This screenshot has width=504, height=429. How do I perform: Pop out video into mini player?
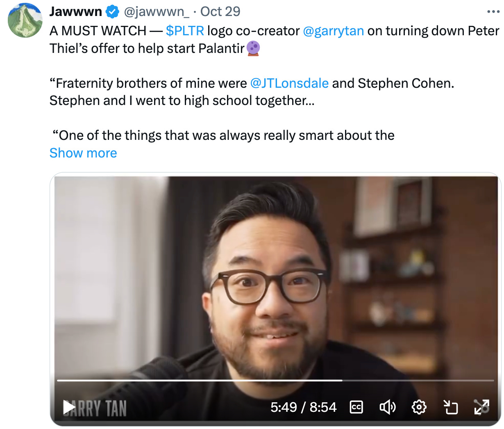click(451, 407)
